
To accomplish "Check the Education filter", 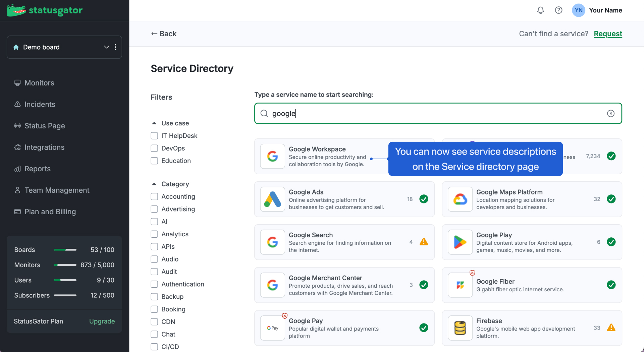I will pyautogui.click(x=154, y=161).
